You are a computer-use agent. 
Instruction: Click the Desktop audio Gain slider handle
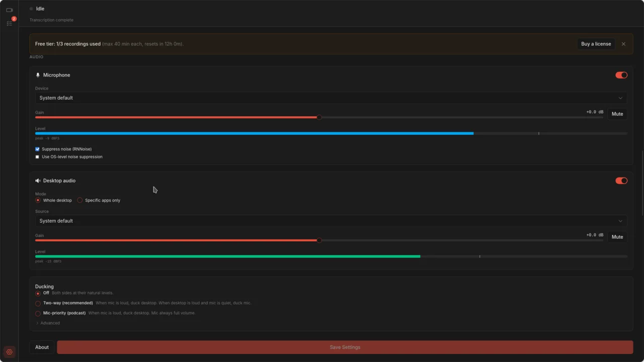coord(319,240)
